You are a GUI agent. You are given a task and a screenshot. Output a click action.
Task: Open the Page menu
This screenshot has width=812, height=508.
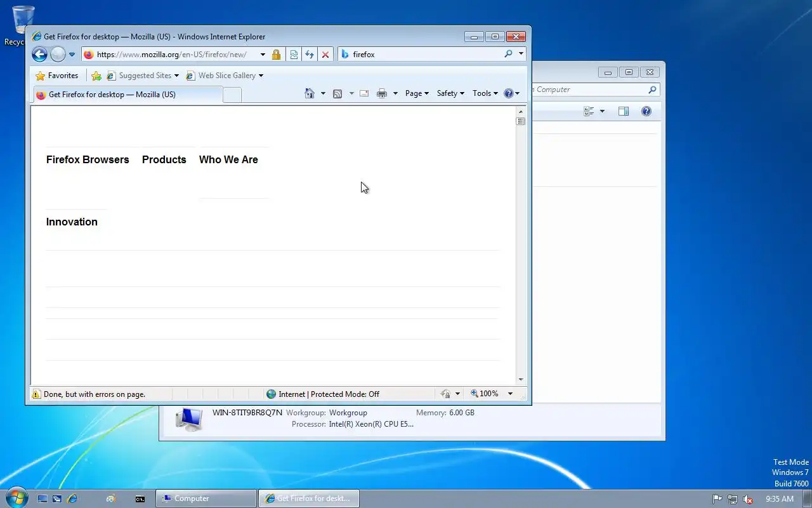pos(417,93)
